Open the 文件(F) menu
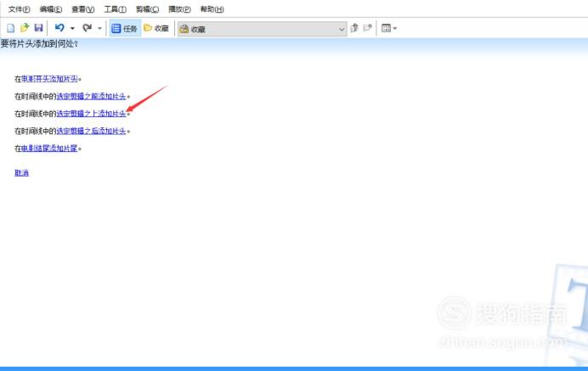This screenshot has height=371, width=588. click(x=20, y=9)
